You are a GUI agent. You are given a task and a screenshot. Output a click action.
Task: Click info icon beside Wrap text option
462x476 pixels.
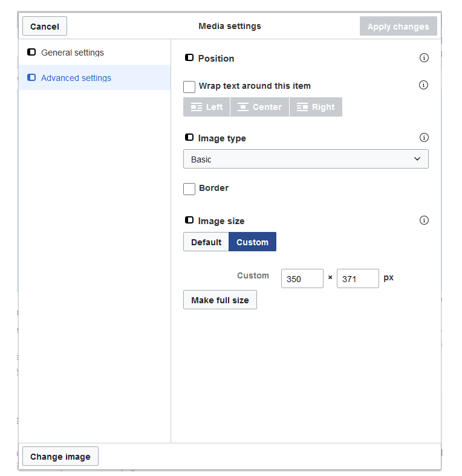[x=424, y=85]
